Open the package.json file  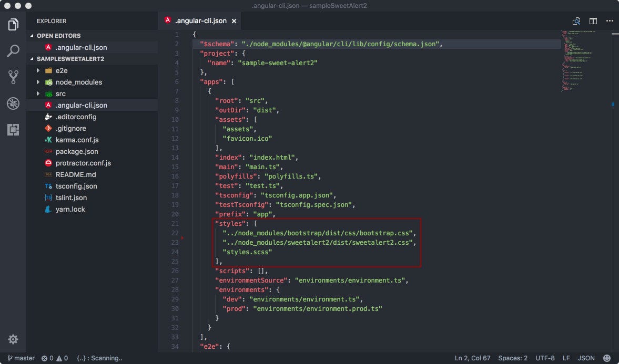tap(92, 151)
